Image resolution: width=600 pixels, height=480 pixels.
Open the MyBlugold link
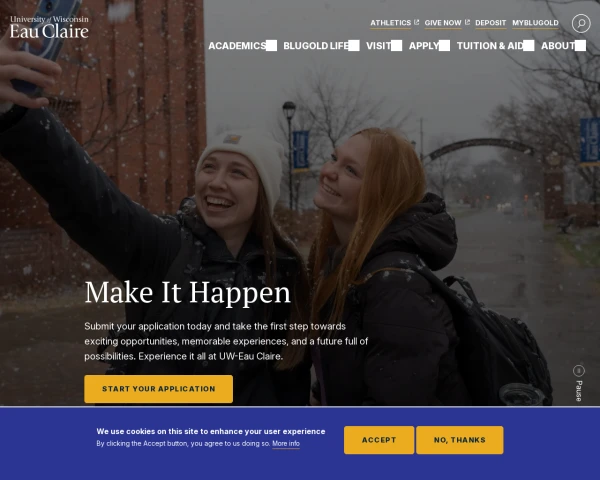pos(535,23)
